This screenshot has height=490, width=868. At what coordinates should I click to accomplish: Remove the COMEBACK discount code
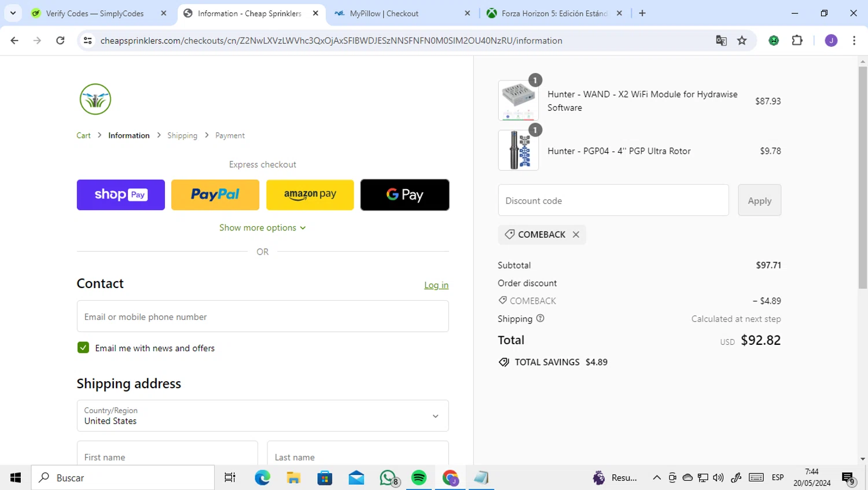click(576, 234)
